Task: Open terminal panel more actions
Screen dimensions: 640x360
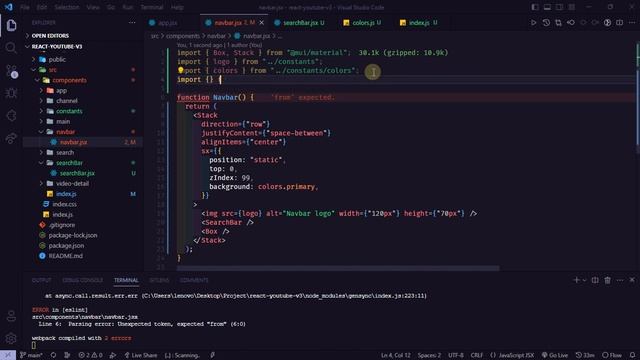Action: pos(620,280)
